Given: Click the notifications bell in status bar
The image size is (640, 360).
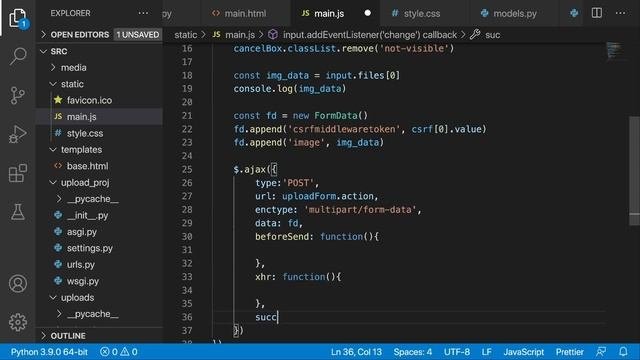Looking at the screenshot, I should tap(623, 351).
